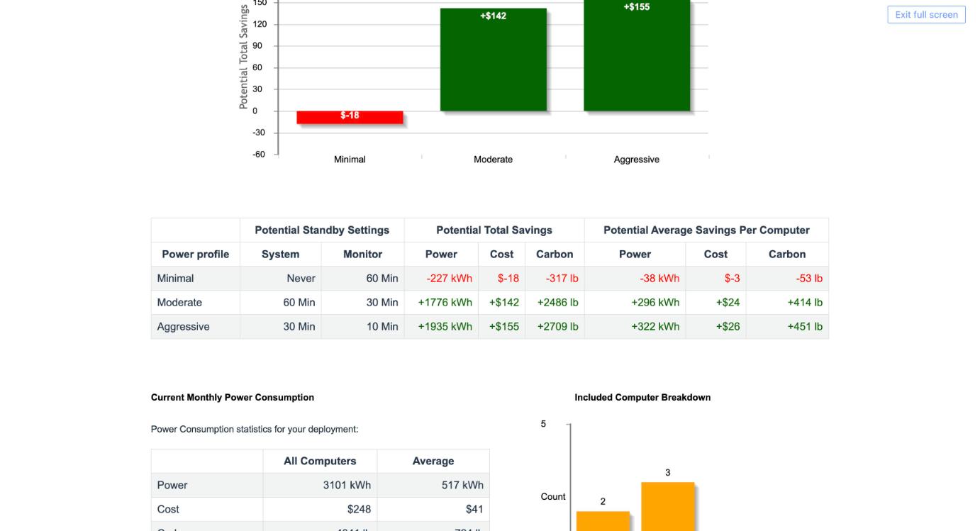Click the red Minimal $-18 chart bar
980x531 pixels.
click(350, 117)
